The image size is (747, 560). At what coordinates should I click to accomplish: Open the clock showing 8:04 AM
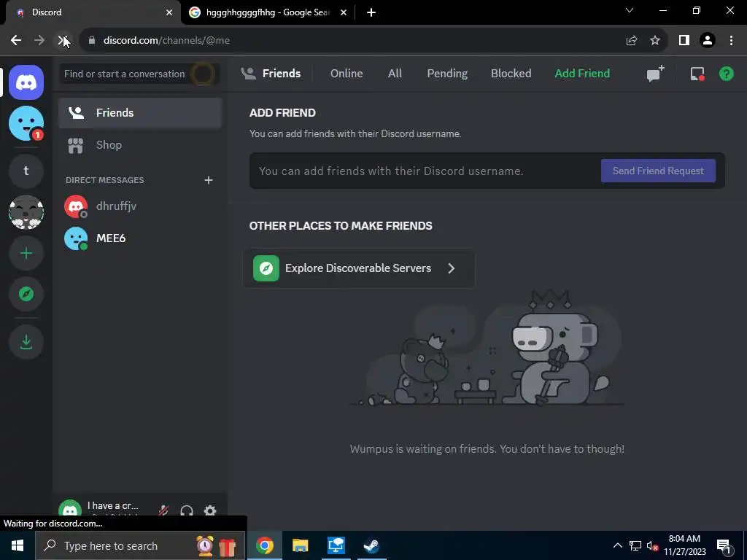tap(684, 545)
